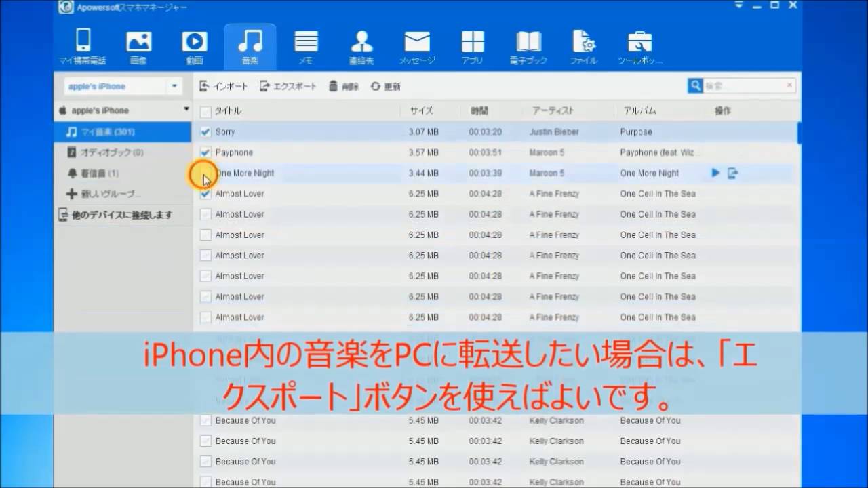Export One More Night via row icon

(732, 173)
